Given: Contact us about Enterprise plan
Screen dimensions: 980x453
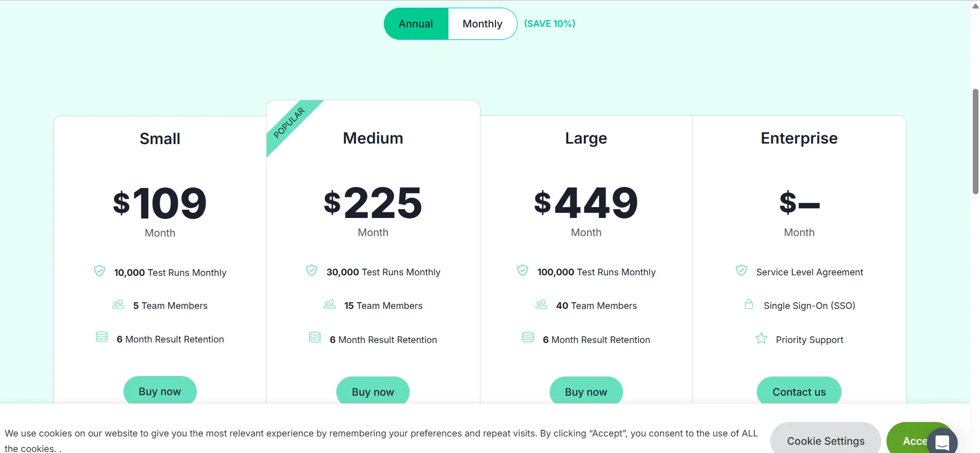Looking at the screenshot, I should pyautogui.click(x=799, y=392).
